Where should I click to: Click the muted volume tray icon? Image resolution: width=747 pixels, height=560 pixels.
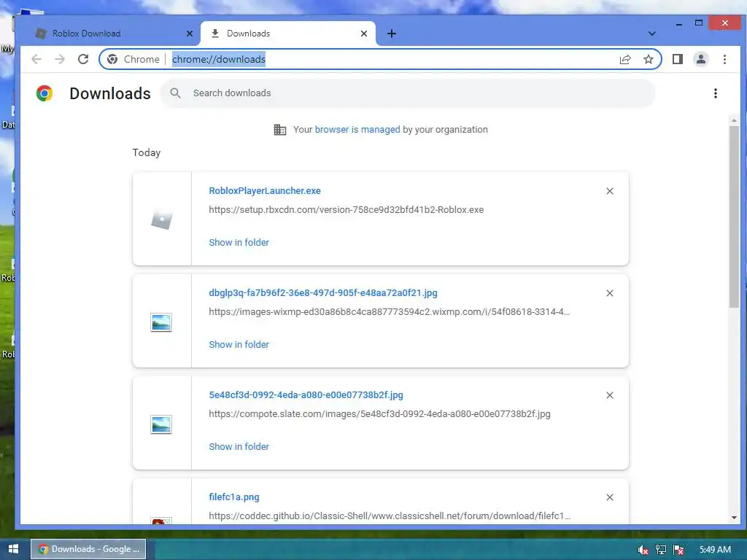point(643,550)
